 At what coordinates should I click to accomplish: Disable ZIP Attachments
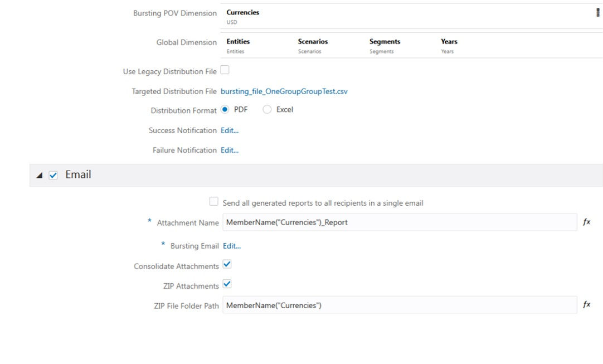click(x=226, y=284)
